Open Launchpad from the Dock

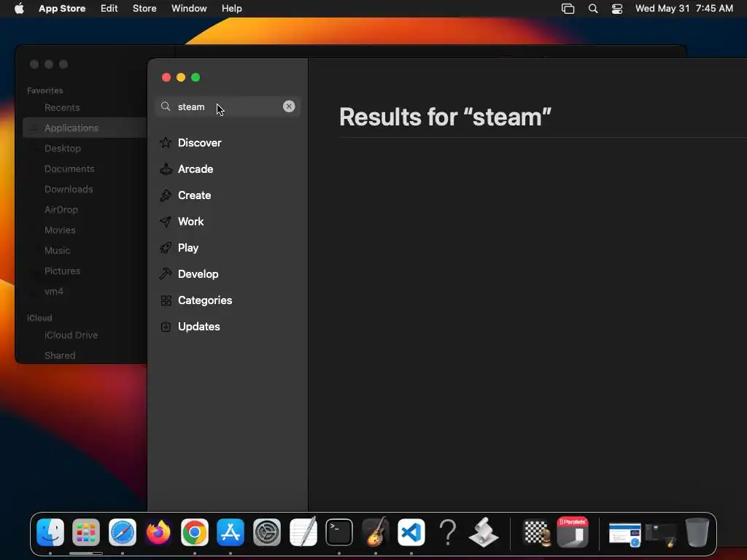click(86, 532)
